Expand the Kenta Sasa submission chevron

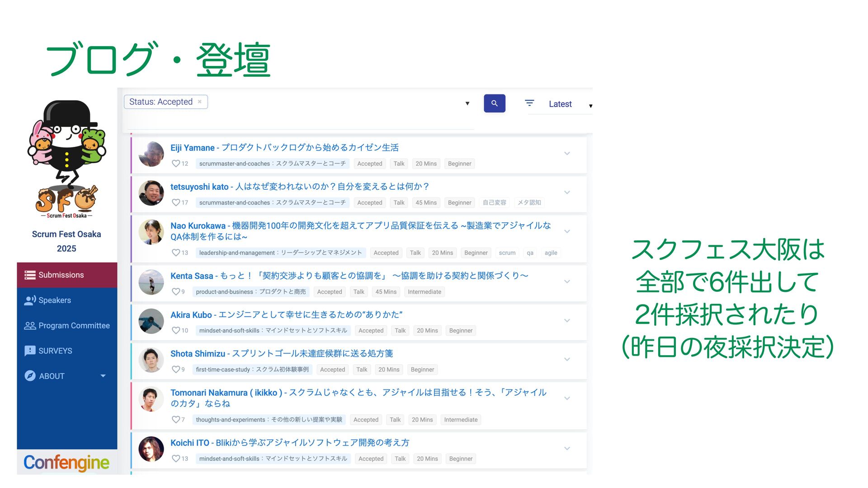(567, 282)
